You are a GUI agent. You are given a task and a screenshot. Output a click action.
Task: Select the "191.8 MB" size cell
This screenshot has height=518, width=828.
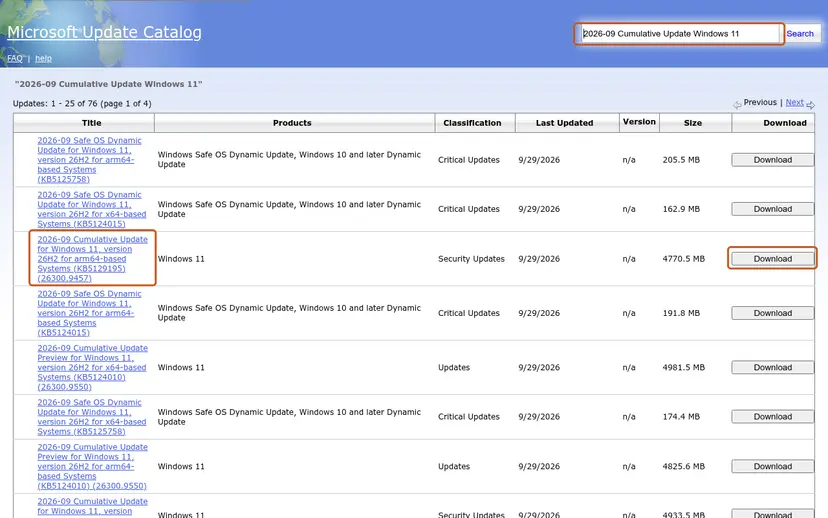click(x=681, y=313)
